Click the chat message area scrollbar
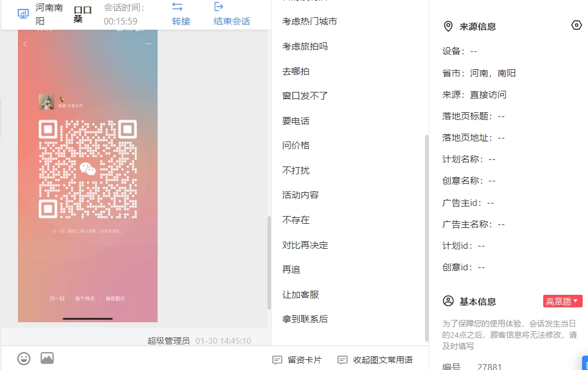This screenshot has height=370, width=588. 269,263
